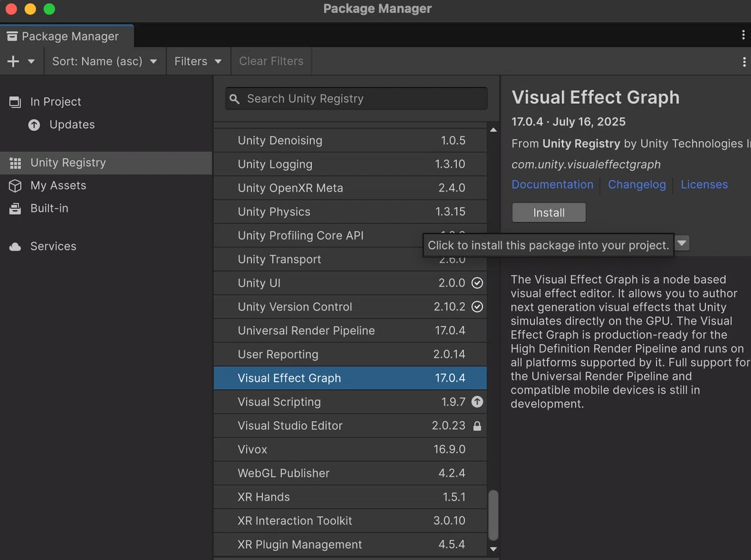Open the toolbar more-options kebab menu
The image size is (751, 560).
coord(743,61)
